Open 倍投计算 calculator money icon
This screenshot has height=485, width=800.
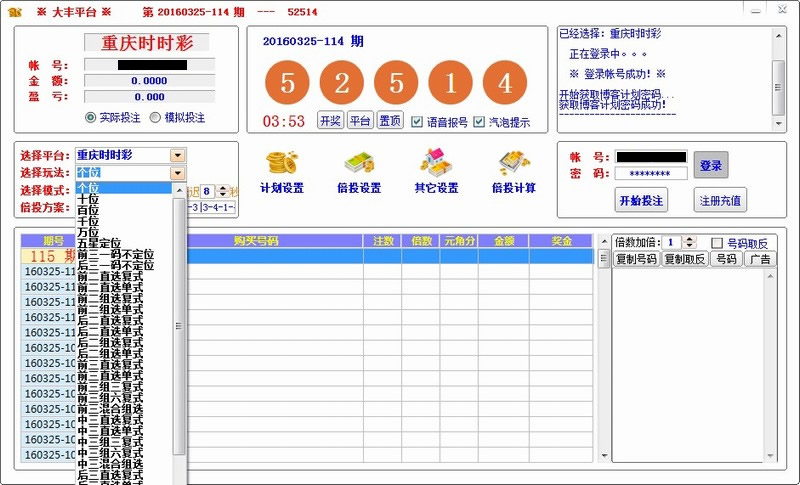[x=514, y=163]
